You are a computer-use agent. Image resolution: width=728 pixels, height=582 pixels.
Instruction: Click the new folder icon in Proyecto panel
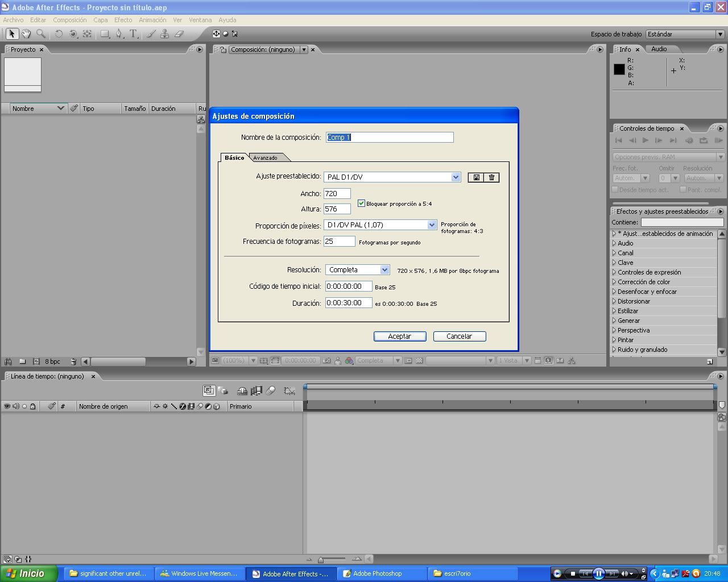click(x=22, y=361)
